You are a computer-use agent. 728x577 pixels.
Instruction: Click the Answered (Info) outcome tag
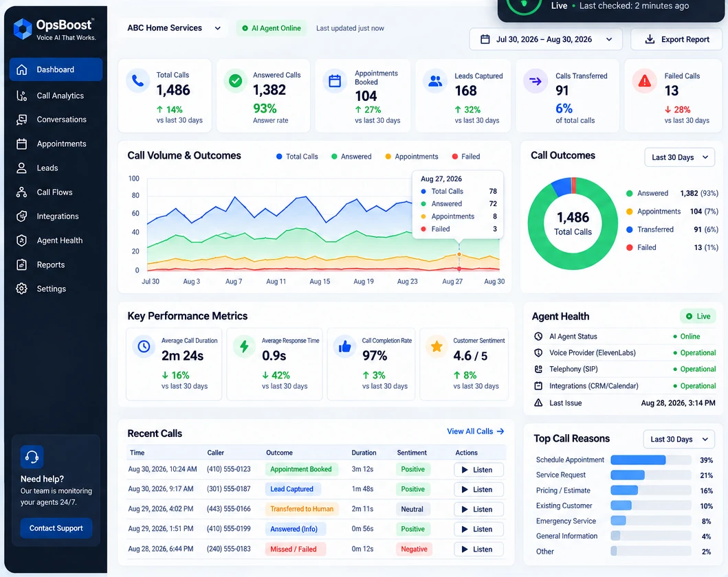click(x=296, y=529)
